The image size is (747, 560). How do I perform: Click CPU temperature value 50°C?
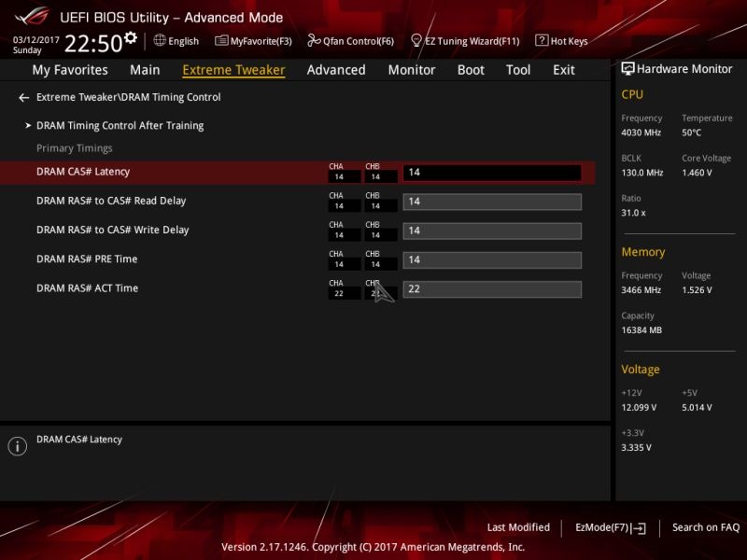click(x=691, y=133)
